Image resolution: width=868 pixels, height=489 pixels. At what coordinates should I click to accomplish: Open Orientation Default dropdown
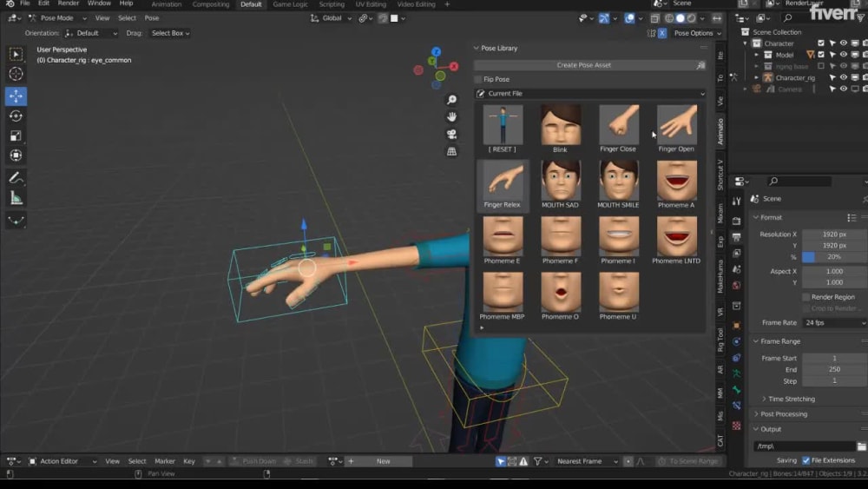click(91, 33)
